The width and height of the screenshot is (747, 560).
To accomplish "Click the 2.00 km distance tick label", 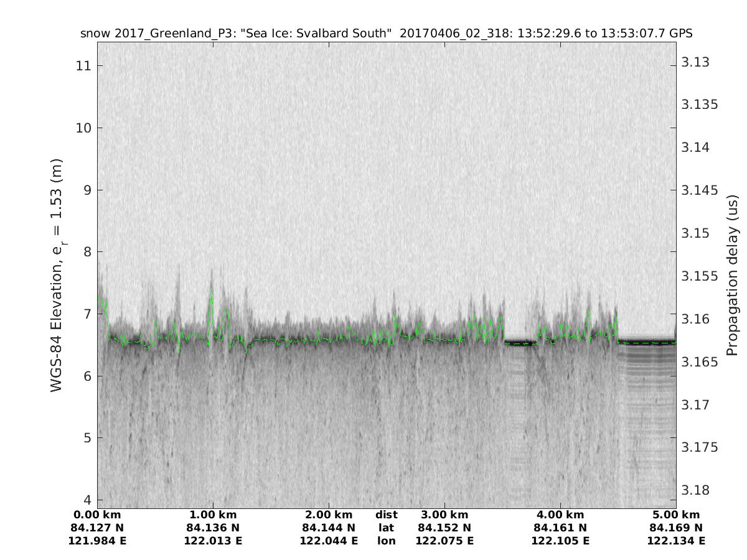I will 329,515.
